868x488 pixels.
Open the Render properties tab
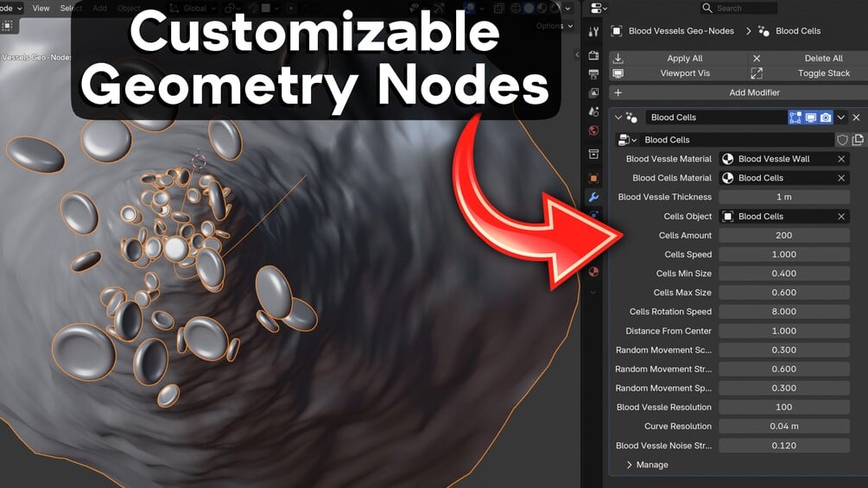[593, 55]
